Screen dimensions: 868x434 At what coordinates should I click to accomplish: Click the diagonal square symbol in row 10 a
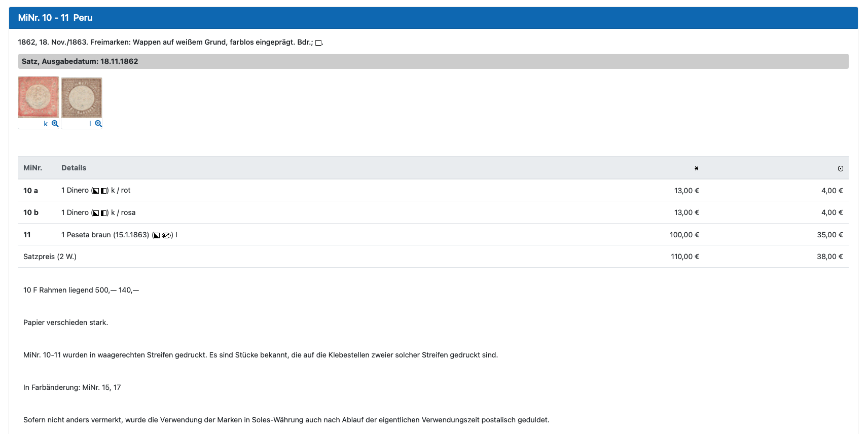coord(96,191)
